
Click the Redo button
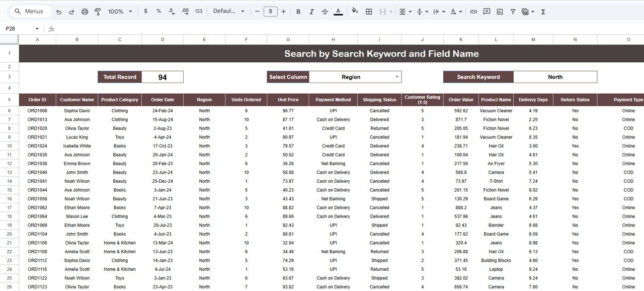pos(70,11)
